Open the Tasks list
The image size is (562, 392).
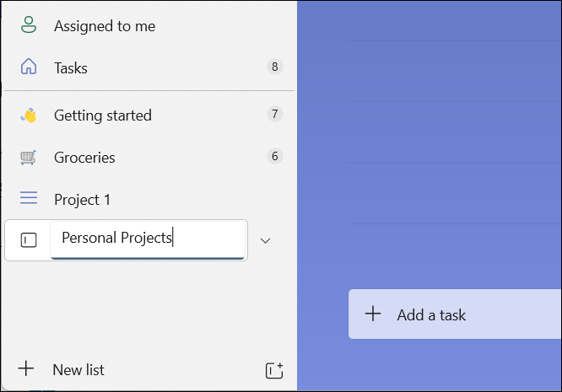tap(71, 67)
